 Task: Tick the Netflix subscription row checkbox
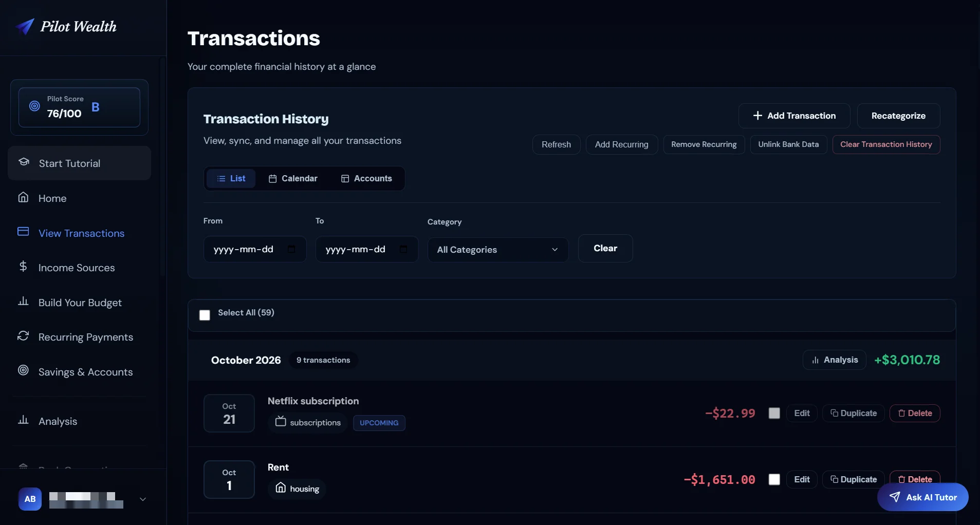click(x=774, y=413)
